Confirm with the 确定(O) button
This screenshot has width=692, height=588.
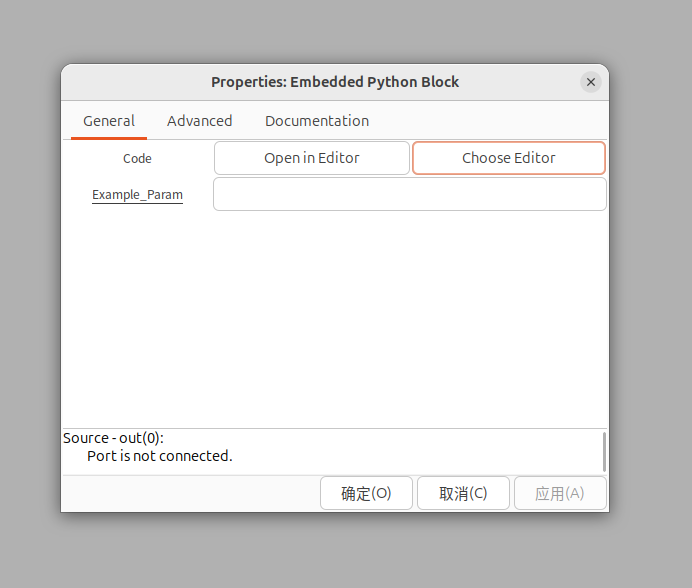(x=366, y=493)
